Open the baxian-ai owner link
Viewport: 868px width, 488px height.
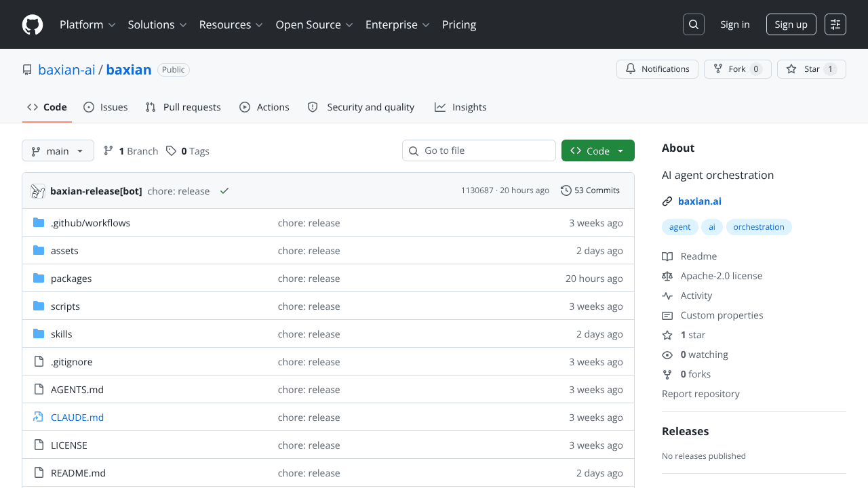[x=66, y=69]
